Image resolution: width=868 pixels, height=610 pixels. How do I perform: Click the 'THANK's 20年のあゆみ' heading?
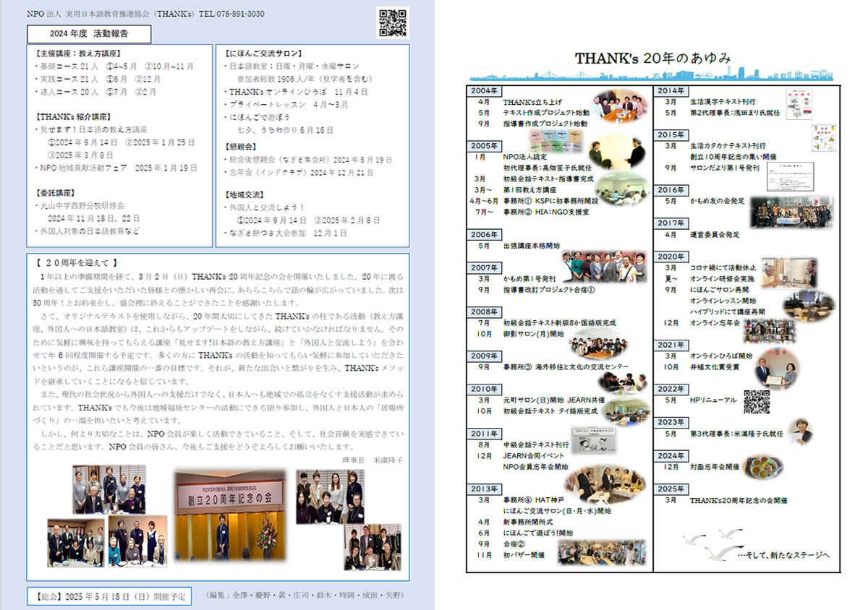[653, 58]
